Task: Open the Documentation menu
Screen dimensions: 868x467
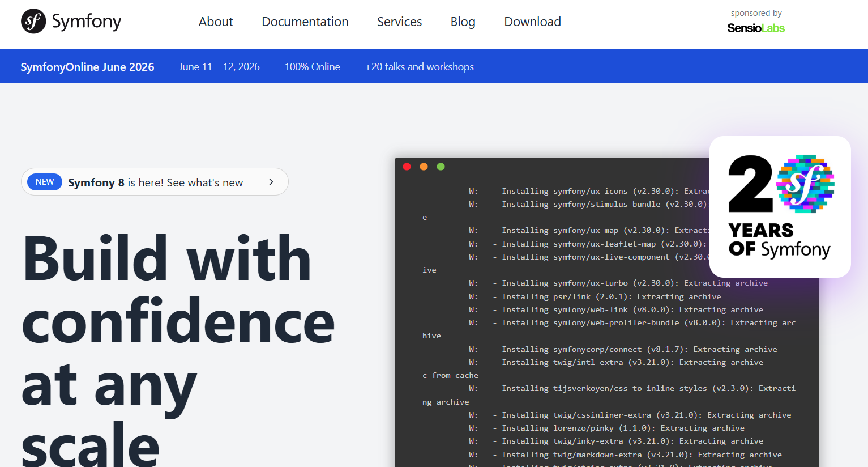Action: coord(305,22)
